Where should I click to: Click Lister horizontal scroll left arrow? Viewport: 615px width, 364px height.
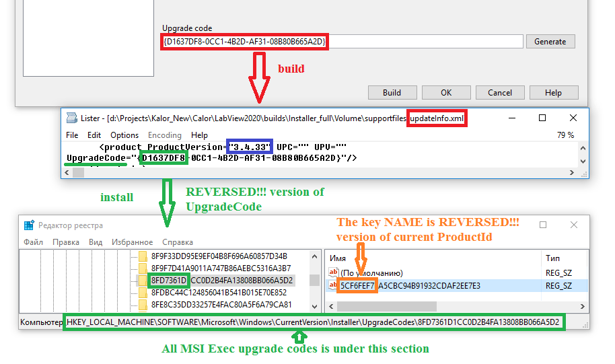coord(67,173)
